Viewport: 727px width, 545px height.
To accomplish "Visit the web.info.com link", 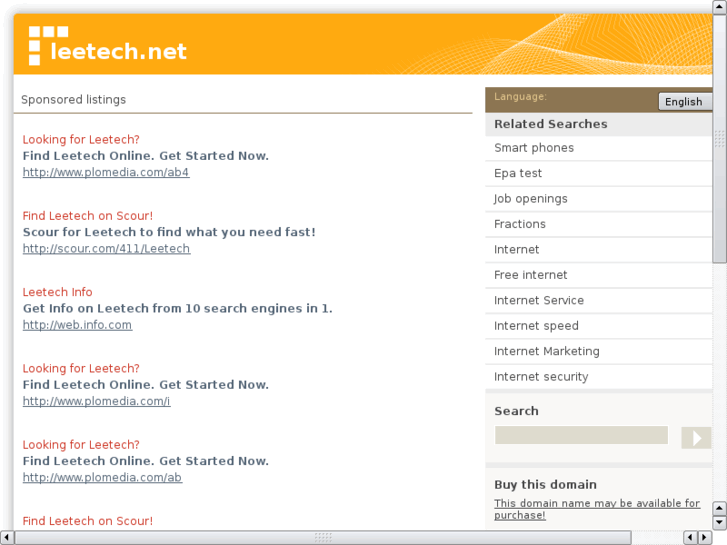I will pyautogui.click(x=77, y=325).
